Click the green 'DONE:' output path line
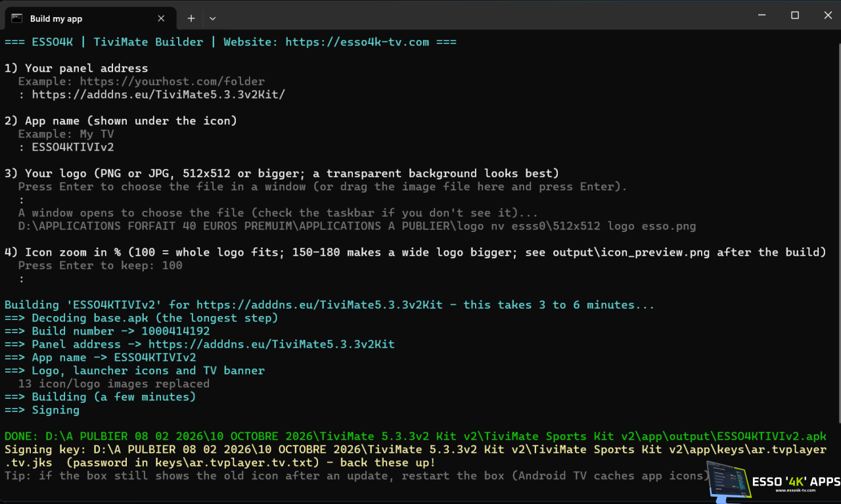Image resolution: width=841 pixels, height=504 pixels. (x=415, y=436)
